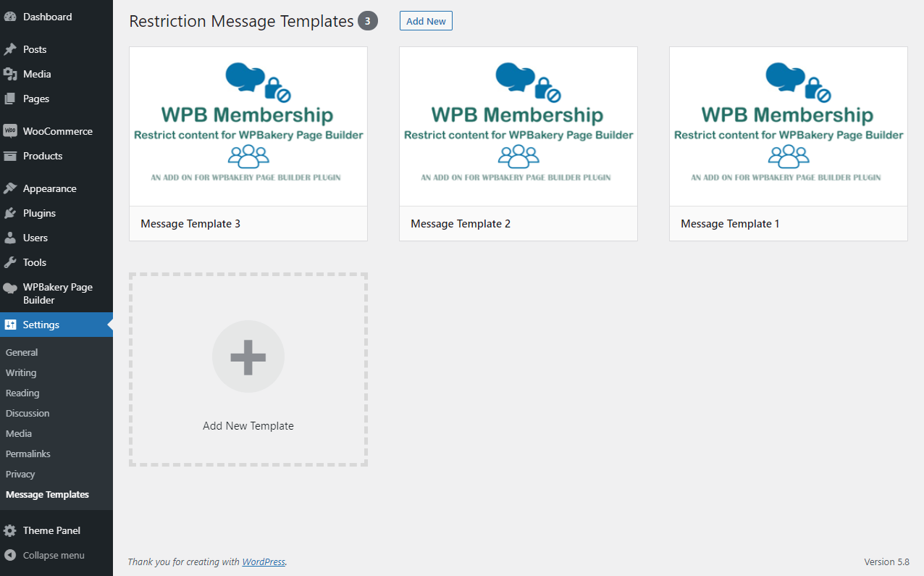Click Restriction Message Templates heading

(241, 22)
